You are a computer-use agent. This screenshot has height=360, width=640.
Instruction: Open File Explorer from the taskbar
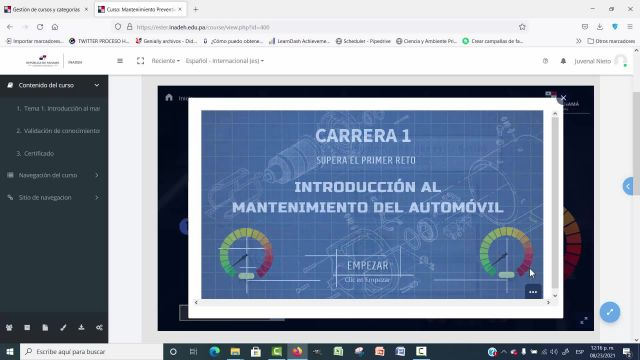coord(235,351)
